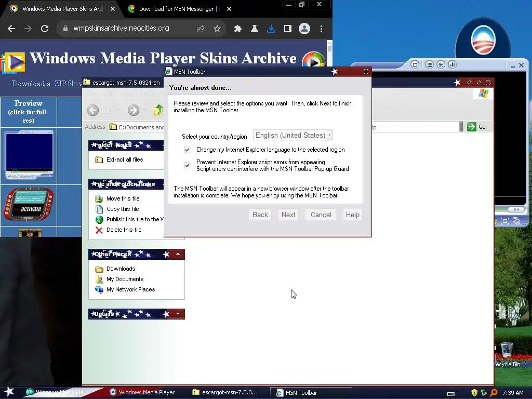Image resolution: width=532 pixels, height=399 pixels.
Task: Click the star Start button on taskbar
Action: coord(9,392)
